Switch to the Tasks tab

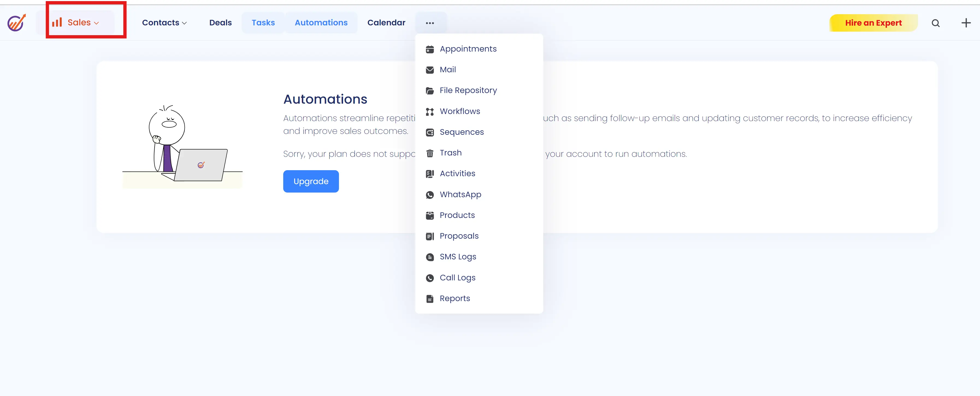[263, 23]
